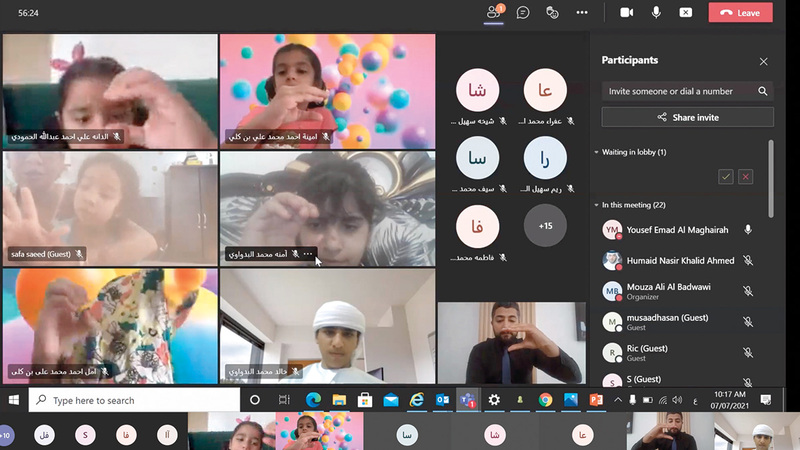Click the Share invite button
Image resolution: width=800 pixels, height=450 pixels.
(687, 117)
